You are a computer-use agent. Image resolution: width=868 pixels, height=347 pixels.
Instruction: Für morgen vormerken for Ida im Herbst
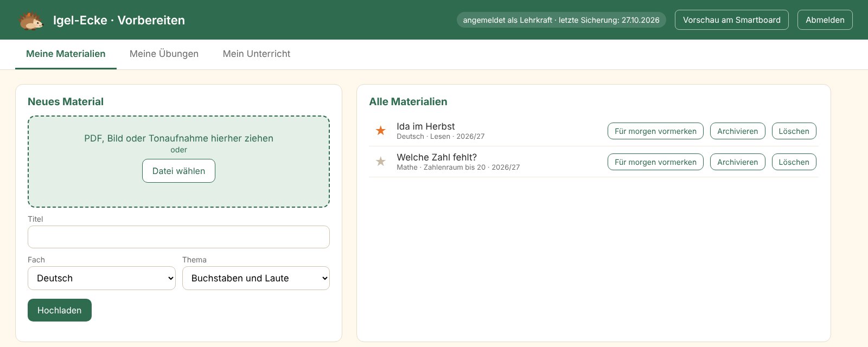[x=655, y=131]
